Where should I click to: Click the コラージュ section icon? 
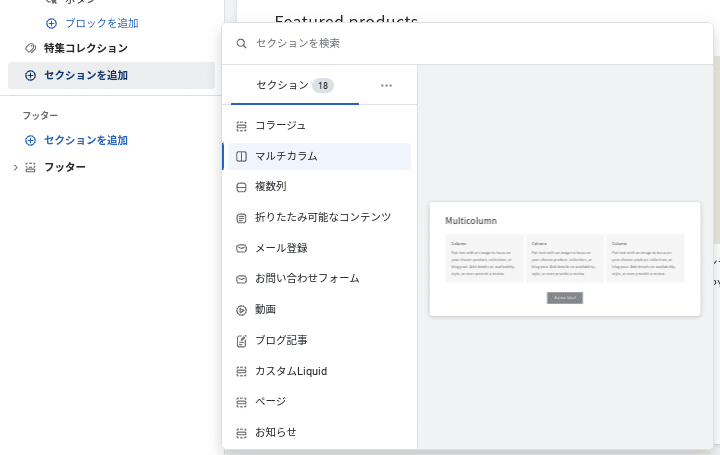click(241, 126)
